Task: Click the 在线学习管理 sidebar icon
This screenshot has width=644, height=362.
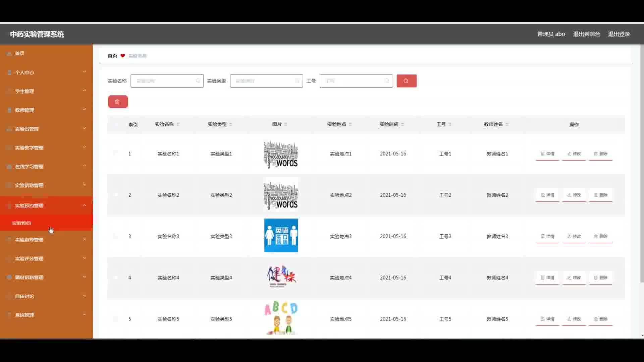Action: coord(9,167)
